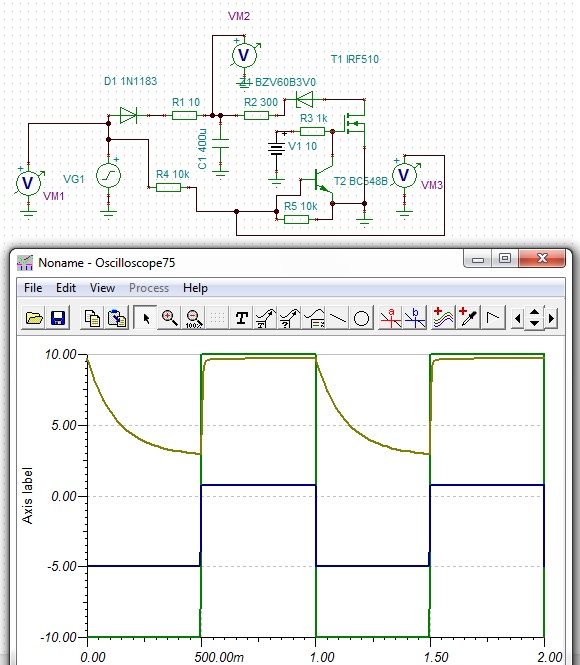Select the VG1 voltage generator symbol
The image size is (580, 665).
(x=109, y=175)
